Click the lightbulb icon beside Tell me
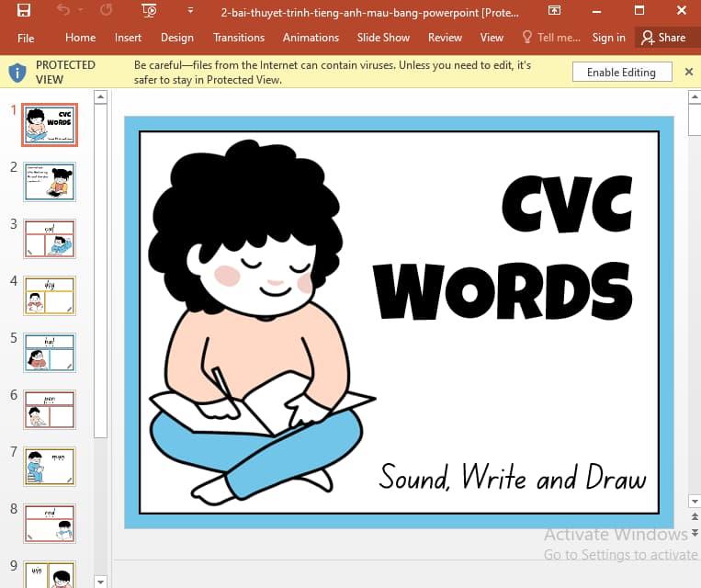Image resolution: width=701 pixels, height=588 pixels. coord(527,37)
